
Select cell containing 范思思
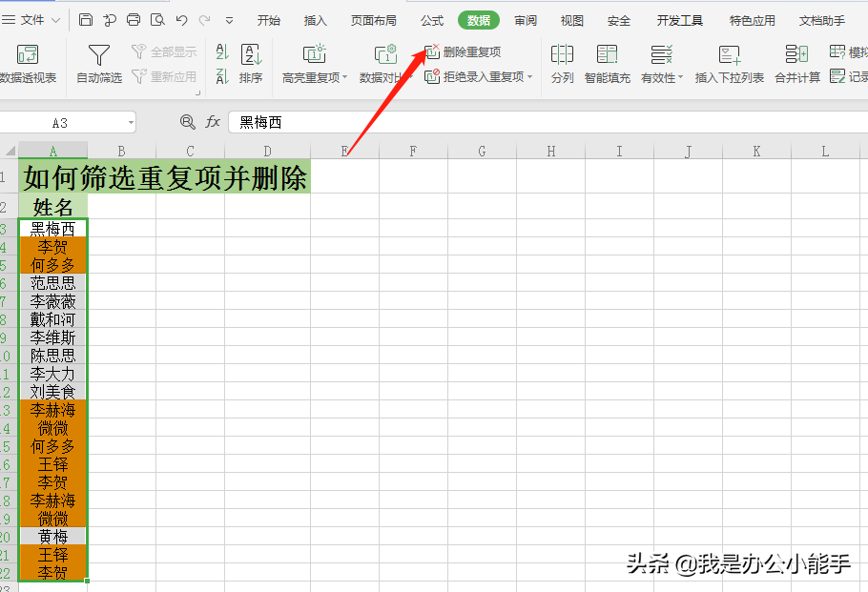[53, 283]
